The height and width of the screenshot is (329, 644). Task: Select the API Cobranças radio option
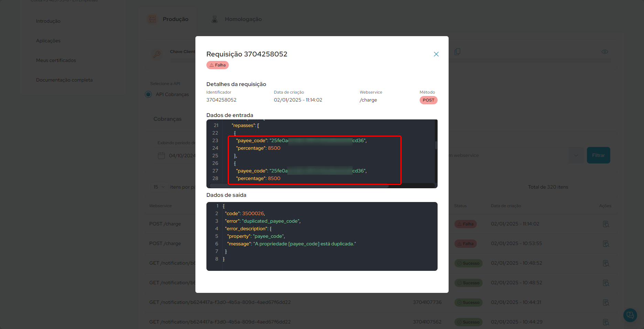coord(148,94)
